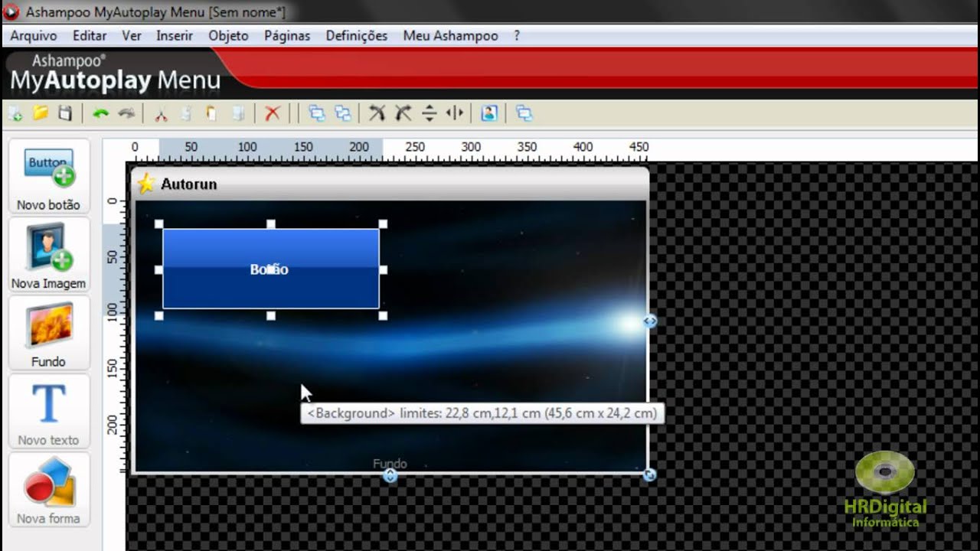This screenshot has height=551, width=980.
Task: Add text with the Novo texto tool
Action: (48, 412)
